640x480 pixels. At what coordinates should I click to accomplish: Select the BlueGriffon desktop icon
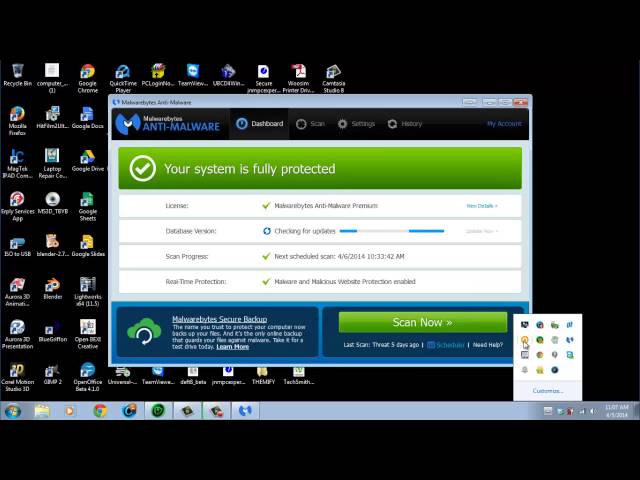tap(53, 331)
